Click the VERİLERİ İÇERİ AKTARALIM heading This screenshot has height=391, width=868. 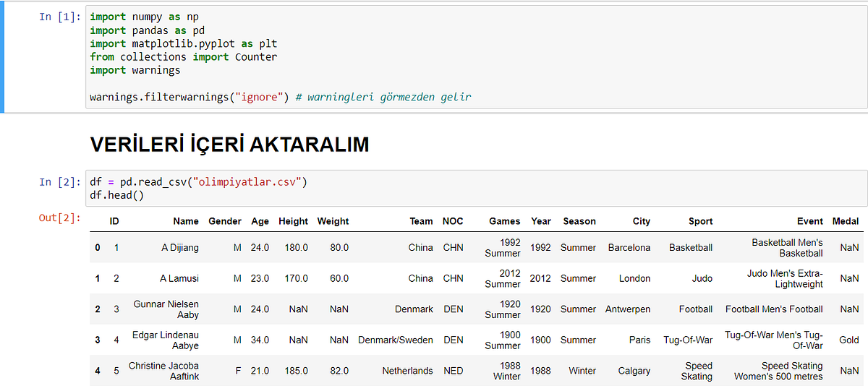tap(229, 145)
